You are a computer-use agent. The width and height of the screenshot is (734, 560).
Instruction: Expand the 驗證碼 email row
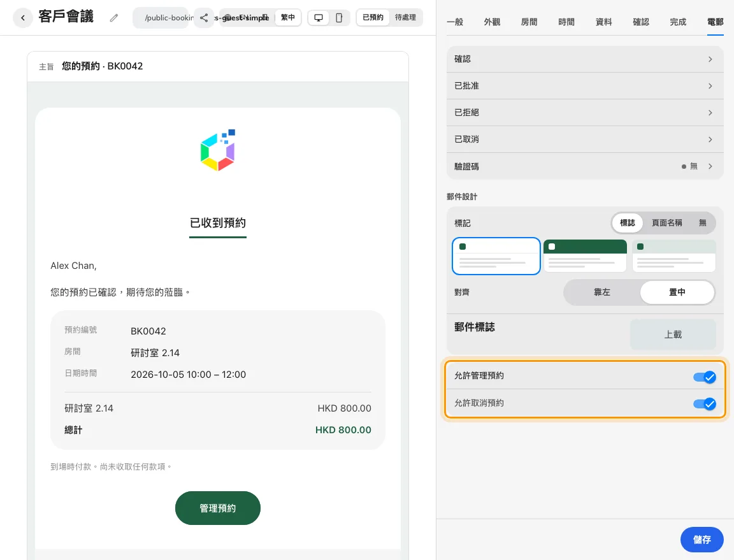(x=585, y=166)
